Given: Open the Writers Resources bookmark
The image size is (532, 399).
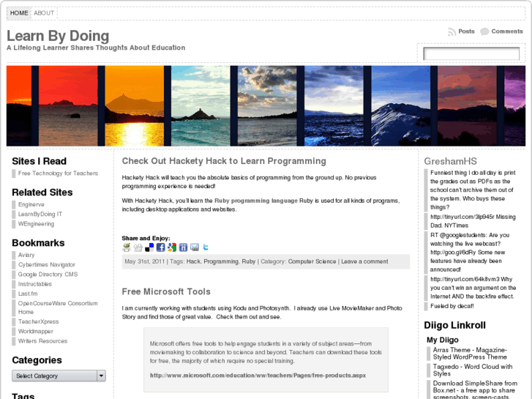Looking at the screenshot, I should coord(42,341).
